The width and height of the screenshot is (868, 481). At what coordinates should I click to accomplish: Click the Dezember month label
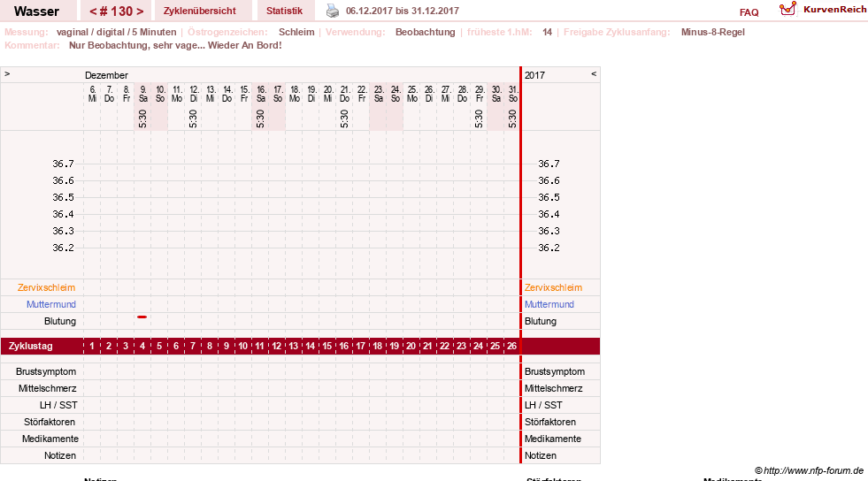coord(106,75)
